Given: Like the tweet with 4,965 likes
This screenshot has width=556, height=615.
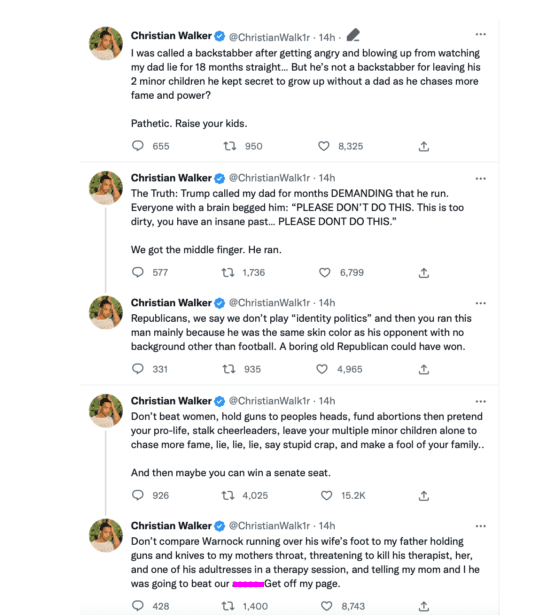Looking at the screenshot, I should pyautogui.click(x=322, y=369).
